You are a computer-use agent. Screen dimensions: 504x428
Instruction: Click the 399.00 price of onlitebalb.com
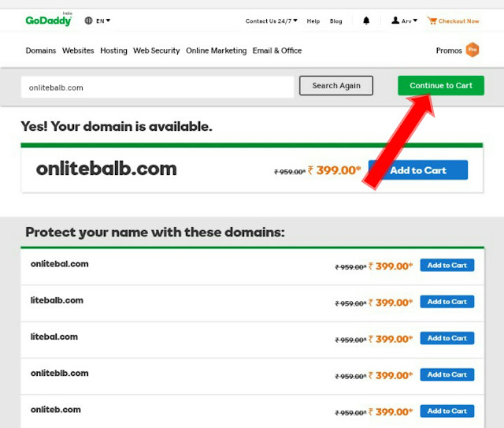pos(335,170)
